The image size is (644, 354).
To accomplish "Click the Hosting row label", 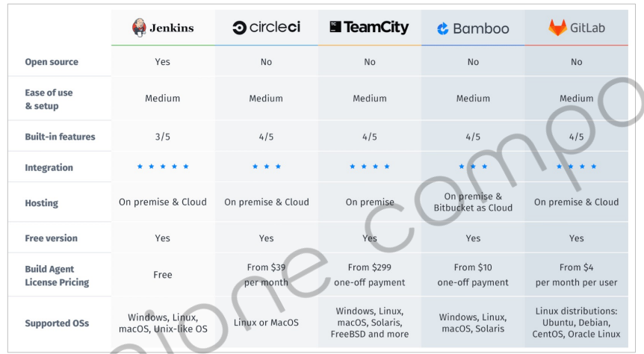I will tap(42, 203).
